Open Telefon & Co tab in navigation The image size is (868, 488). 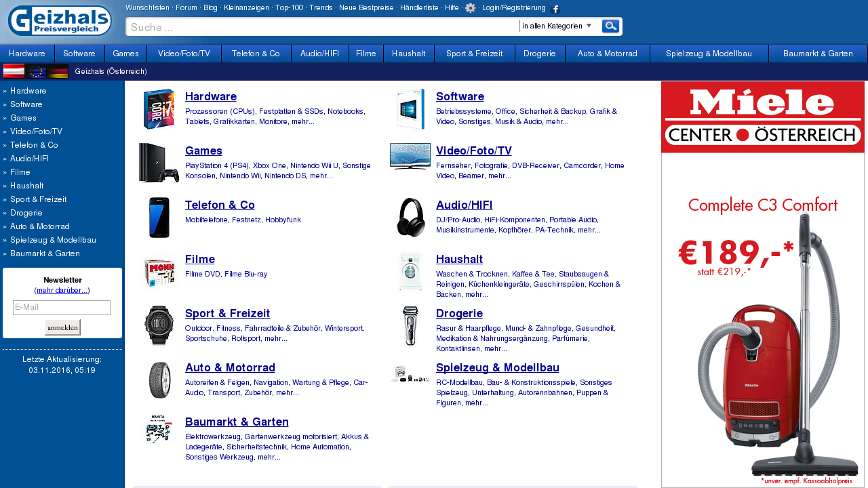(x=256, y=54)
